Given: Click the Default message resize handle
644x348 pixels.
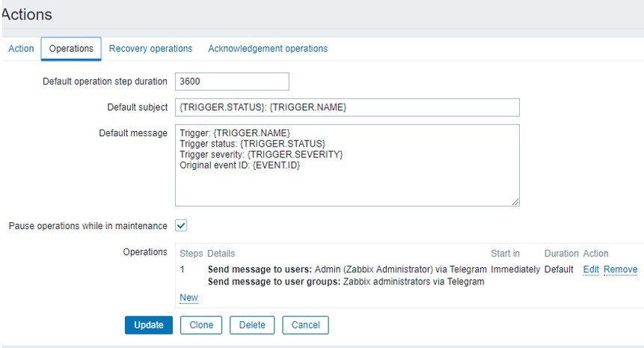Looking at the screenshot, I should (x=515, y=202).
